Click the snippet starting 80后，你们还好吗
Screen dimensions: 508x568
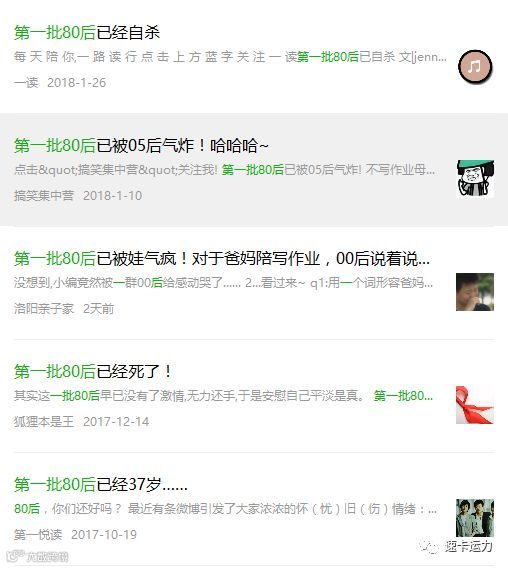(x=225, y=509)
